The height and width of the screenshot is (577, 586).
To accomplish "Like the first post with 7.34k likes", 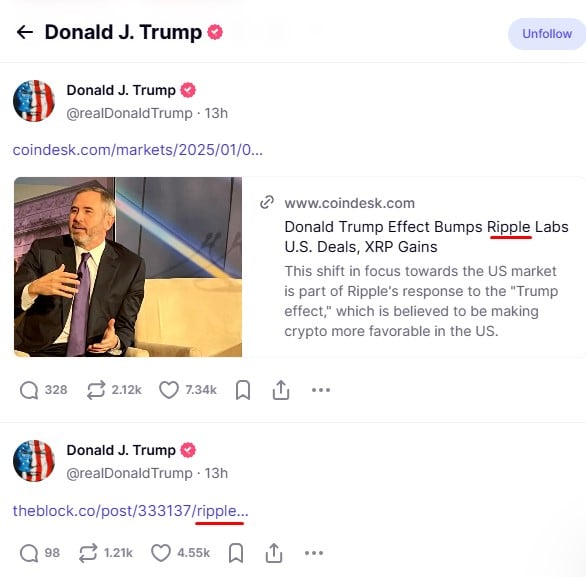I will (169, 390).
